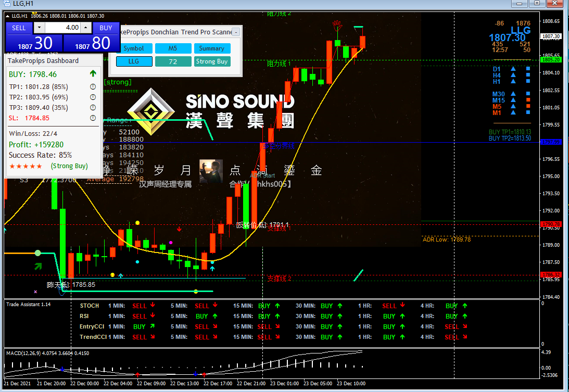Click the orange square in the M5 row
This screenshot has height=392, width=569.
pyautogui.click(x=528, y=106)
